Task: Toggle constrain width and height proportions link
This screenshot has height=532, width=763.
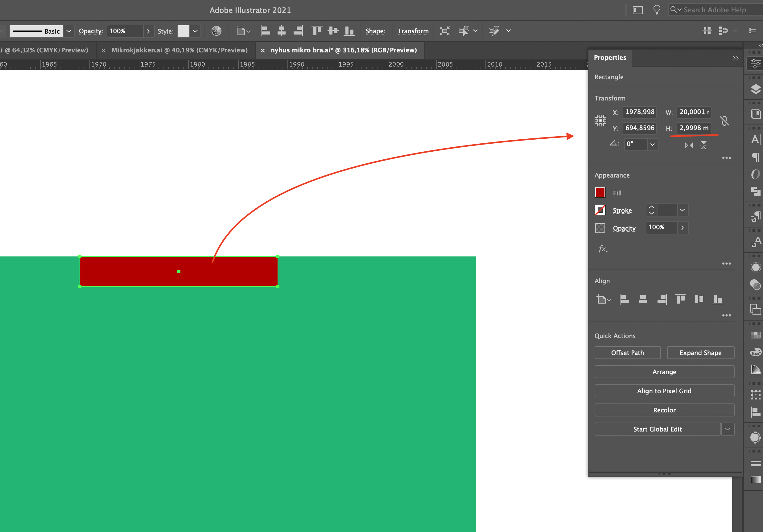Action: (x=725, y=121)
